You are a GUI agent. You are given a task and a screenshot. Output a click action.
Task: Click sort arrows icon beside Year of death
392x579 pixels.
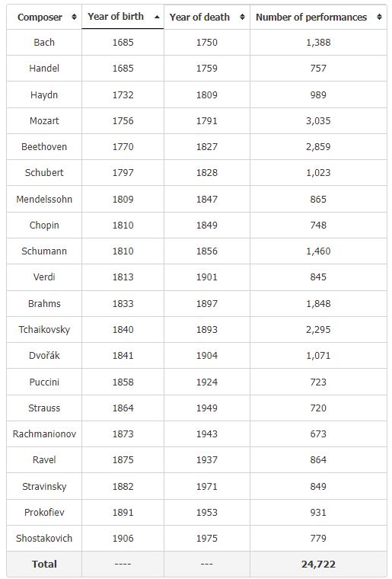(242, 17)
